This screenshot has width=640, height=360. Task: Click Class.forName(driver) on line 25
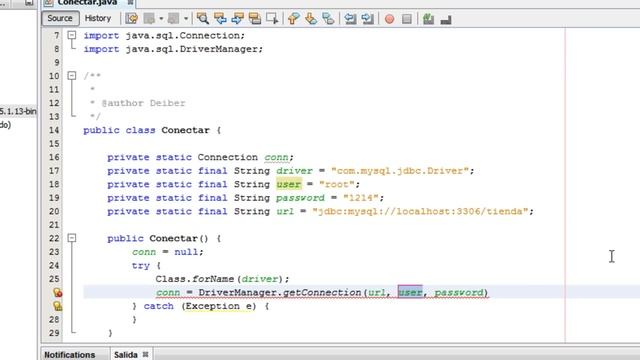(x=219, y=279)
